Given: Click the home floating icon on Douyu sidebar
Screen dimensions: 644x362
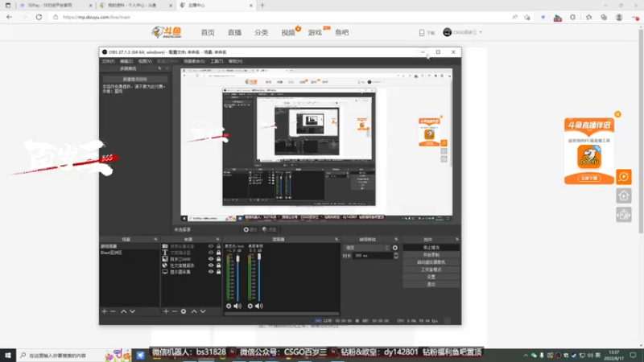Looking at the screenshot, I should [x=623, y=195].
